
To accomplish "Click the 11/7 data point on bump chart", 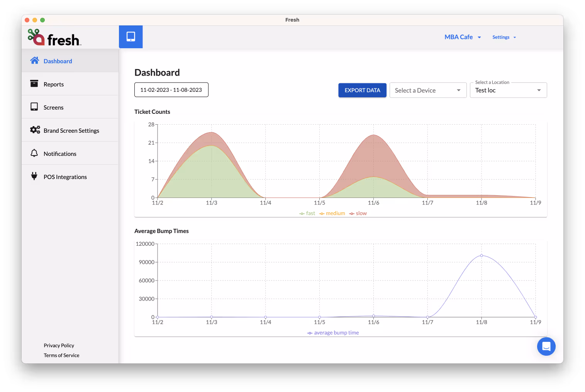I will (x=427, y=317).
